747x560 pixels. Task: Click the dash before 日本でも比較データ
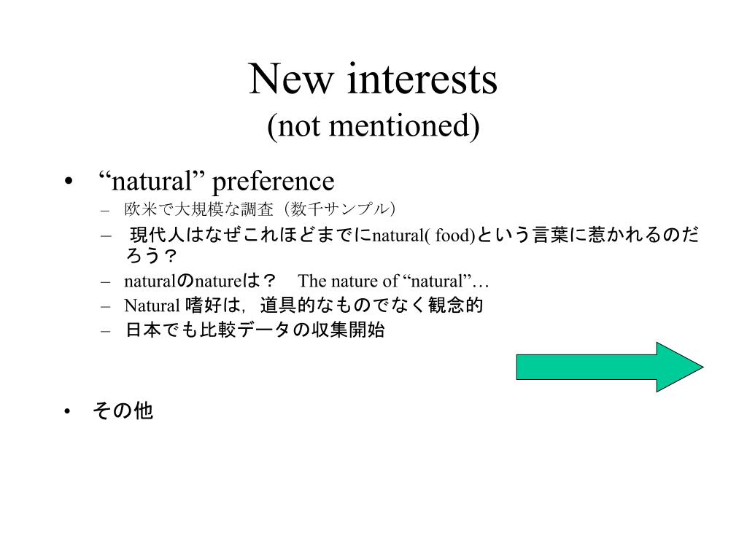pos(105,331)
